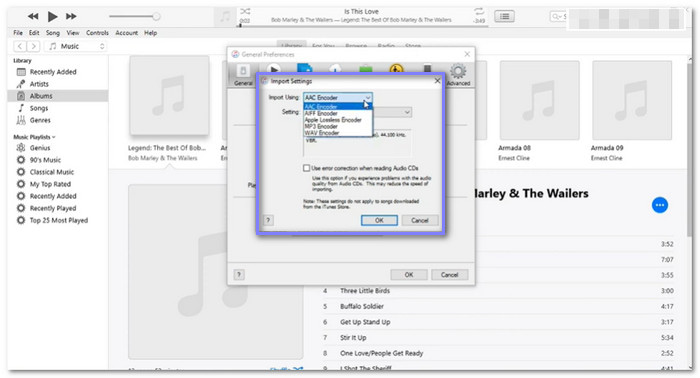Play the current song
700x378 pixels.
point(53,17)
